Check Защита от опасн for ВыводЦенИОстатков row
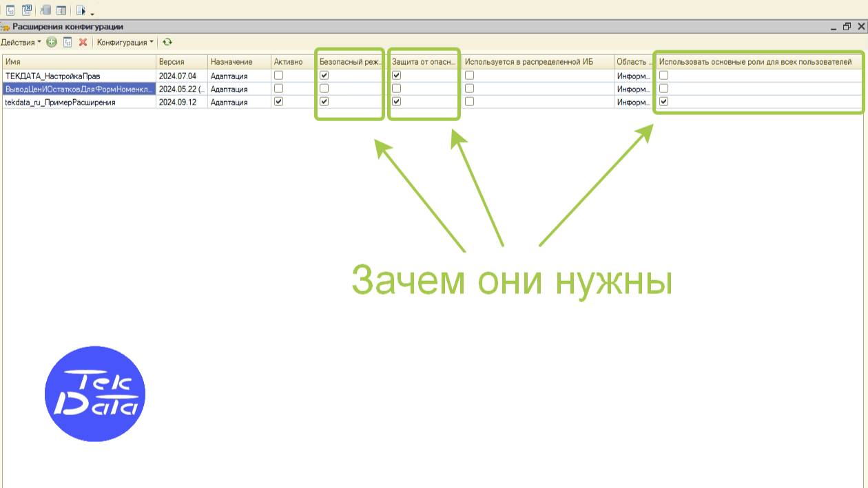 tap(397, 88)
